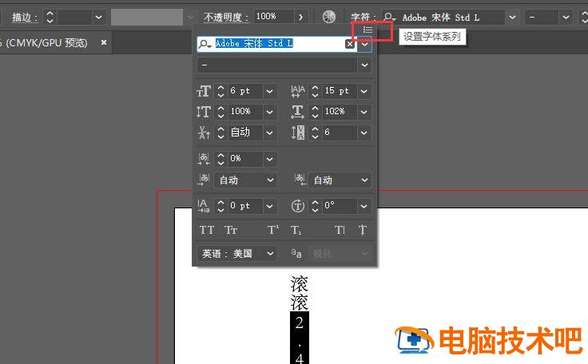
Task: Open the tracking value 6 dropdown
Action: click(x=364, y=133)
